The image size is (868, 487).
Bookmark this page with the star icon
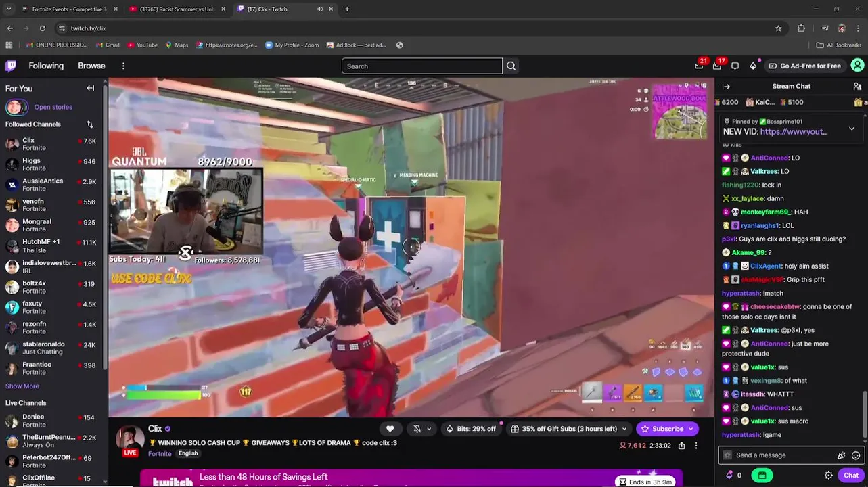(x=778, y=28)
